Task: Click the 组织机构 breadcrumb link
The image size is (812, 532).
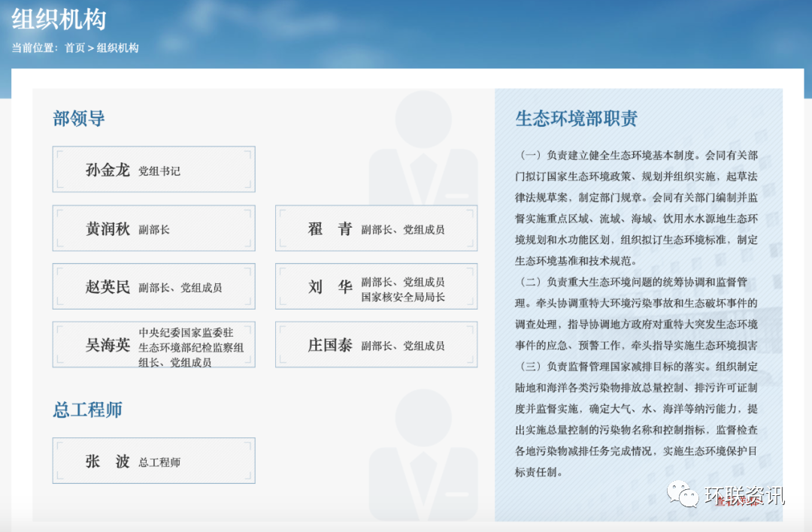Action: 117,47
